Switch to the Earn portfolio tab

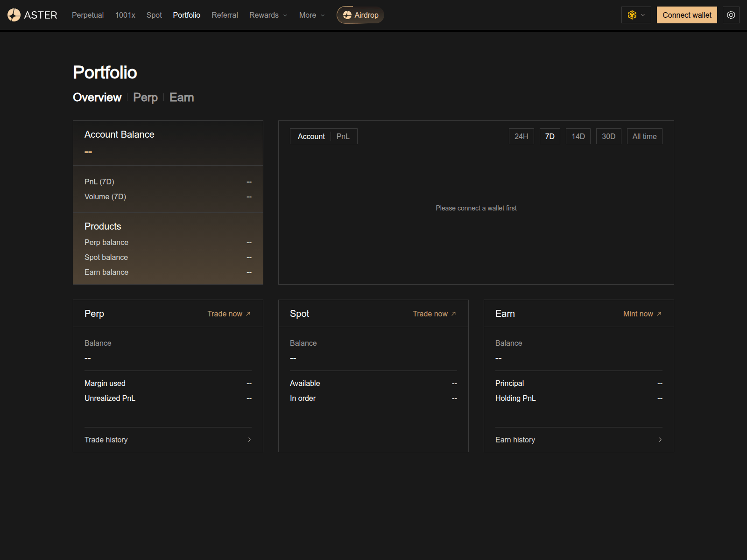[x=182, y=98]
